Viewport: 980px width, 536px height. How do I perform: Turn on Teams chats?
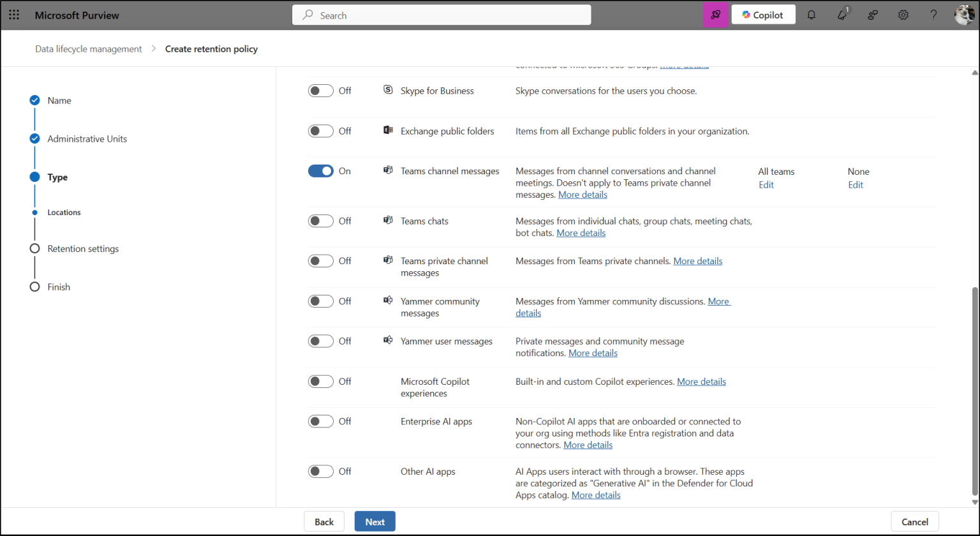pyautogui.click(x=320, y=221)
